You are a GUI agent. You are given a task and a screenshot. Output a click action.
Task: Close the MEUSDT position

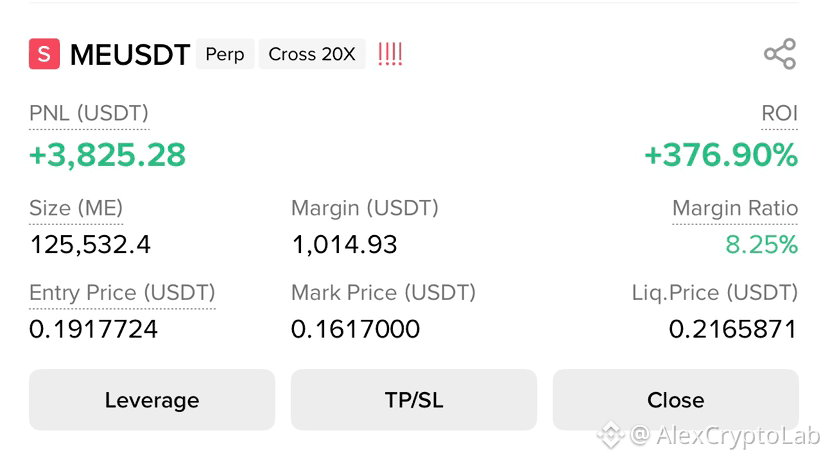[x=675, y=400]
